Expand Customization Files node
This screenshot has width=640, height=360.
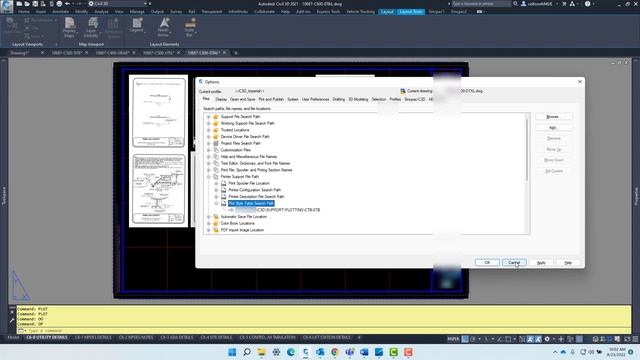click(209, 150)
